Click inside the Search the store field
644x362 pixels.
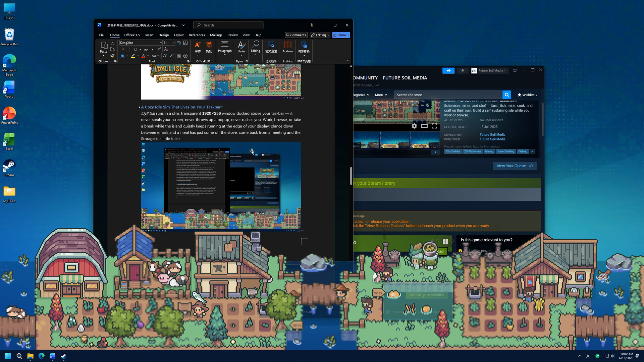point(448,95)
